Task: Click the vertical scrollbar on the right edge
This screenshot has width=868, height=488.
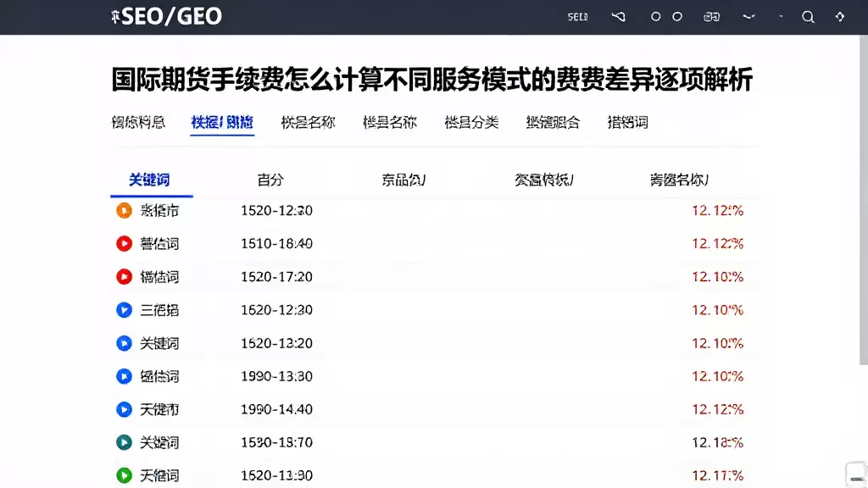Action: [x=864, y=199]
